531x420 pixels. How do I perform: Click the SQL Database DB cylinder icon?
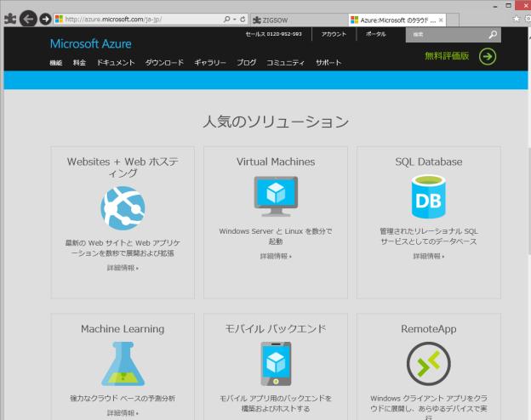(x=428, y=196)
